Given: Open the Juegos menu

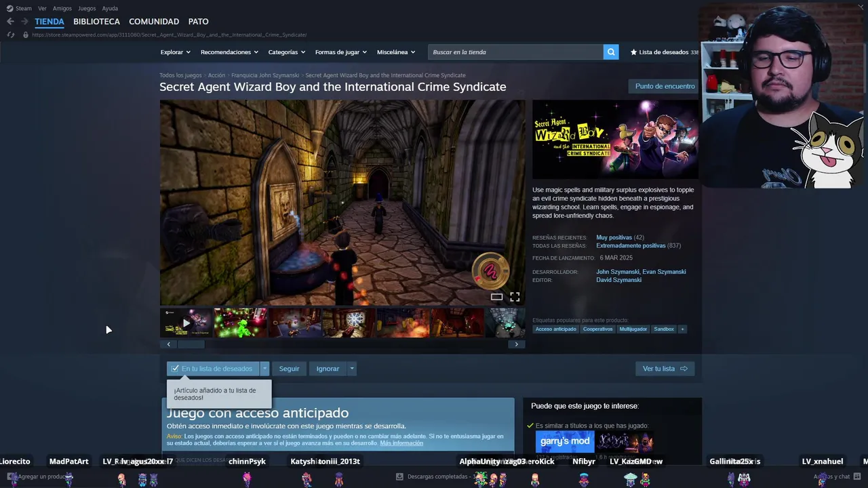Looking at the screenshot, I should 87,9.
